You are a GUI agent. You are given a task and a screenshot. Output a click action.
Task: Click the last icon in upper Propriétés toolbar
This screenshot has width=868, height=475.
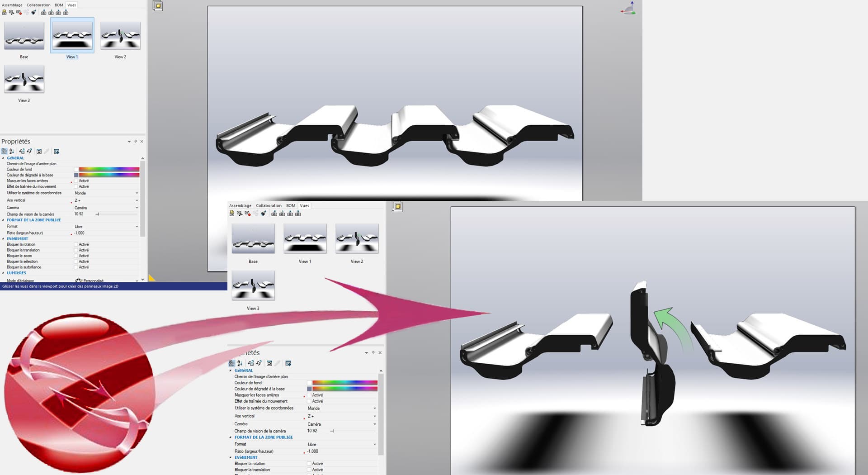point(57,152)
